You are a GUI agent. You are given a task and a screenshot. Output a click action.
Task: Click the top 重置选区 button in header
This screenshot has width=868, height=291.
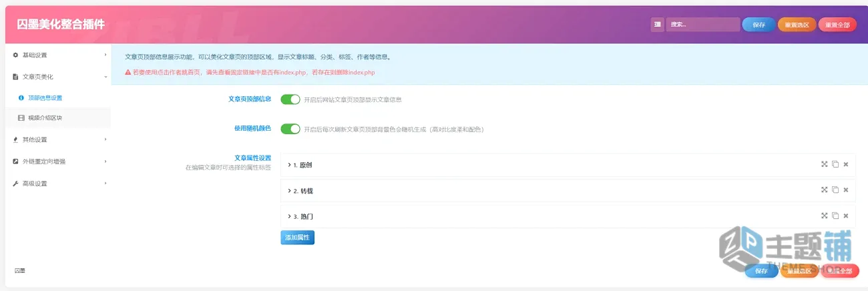click(x=797, y=25)
